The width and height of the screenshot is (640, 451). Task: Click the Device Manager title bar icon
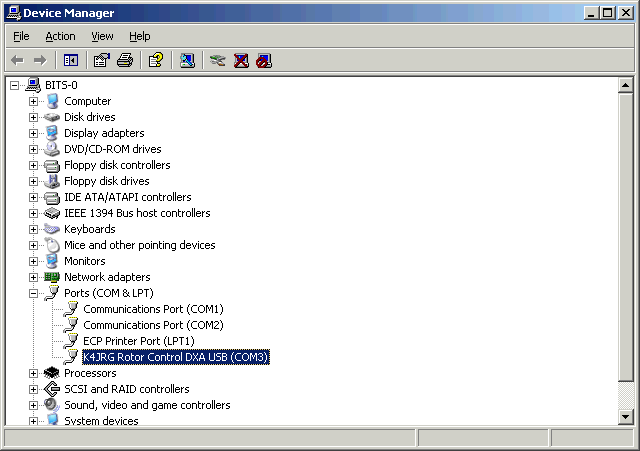(x=14, y=13)
